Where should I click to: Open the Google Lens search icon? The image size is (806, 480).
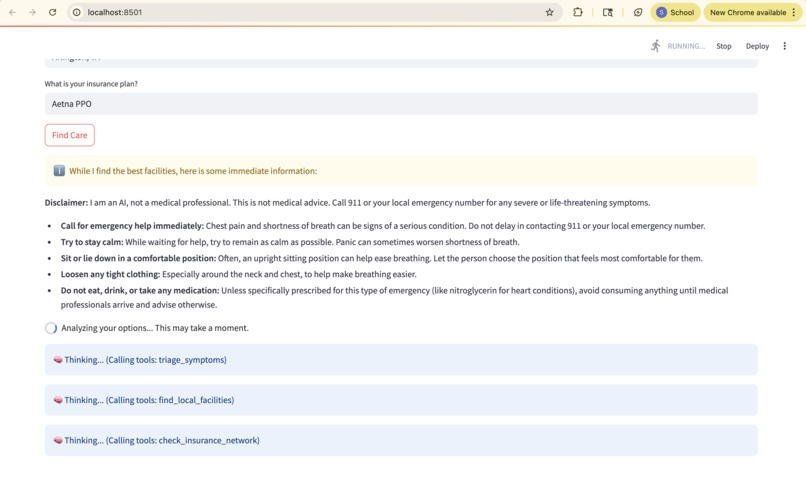click(x=608, y=12)
